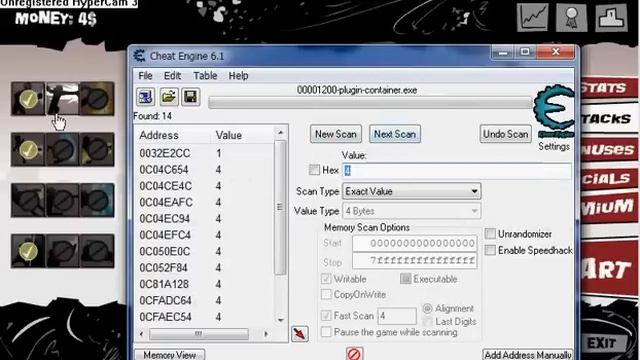Enable the Unrandomizer checkbox
Image resolution: width=640 pixels, height=360 pixels.
(x=490, y=234)
